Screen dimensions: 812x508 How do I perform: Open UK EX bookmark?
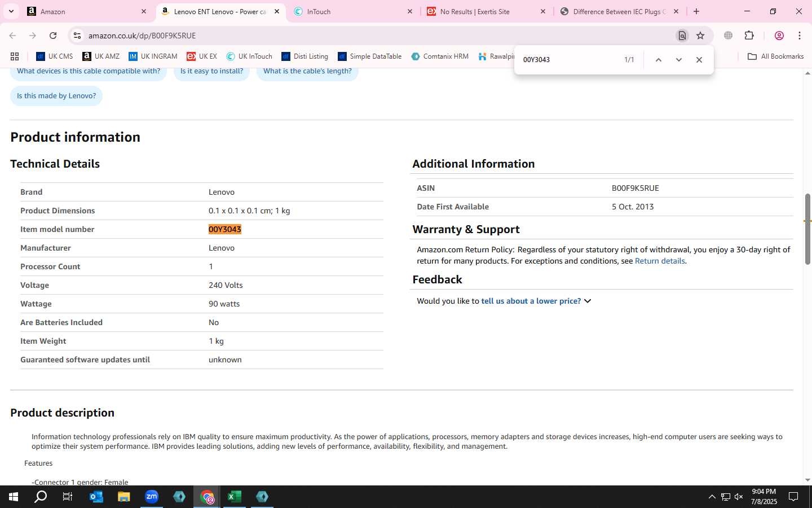coord(202,56)
